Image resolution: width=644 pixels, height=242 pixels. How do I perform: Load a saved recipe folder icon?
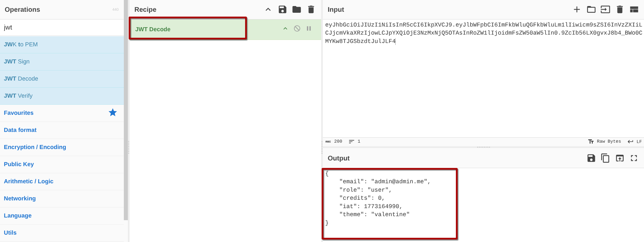coord(297,9)
